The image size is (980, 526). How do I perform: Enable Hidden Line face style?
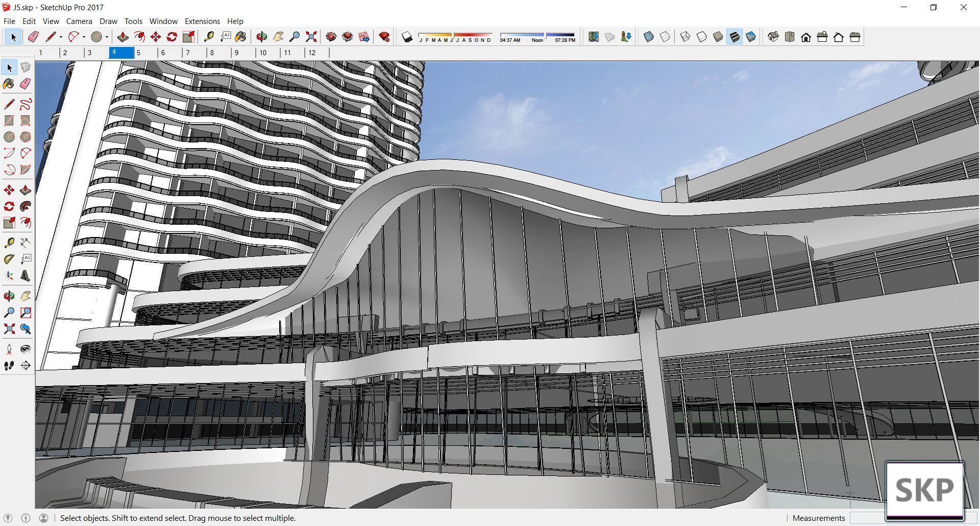click(702, 37)
